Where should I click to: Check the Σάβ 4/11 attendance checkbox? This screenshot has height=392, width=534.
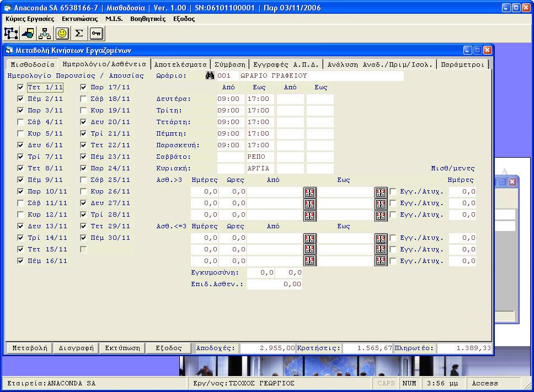coord(20,122)
